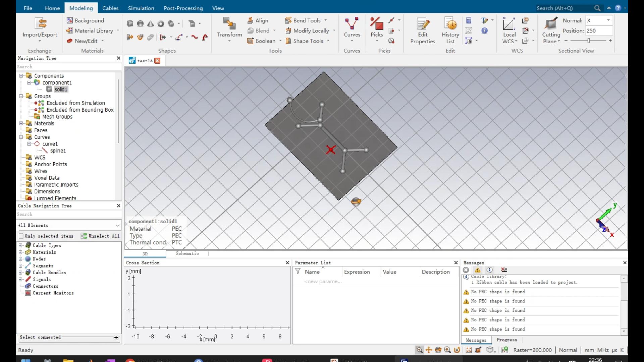The image size is (644, 362).
Task: Select the pan view icon in status bar
Action: point(429,350)
